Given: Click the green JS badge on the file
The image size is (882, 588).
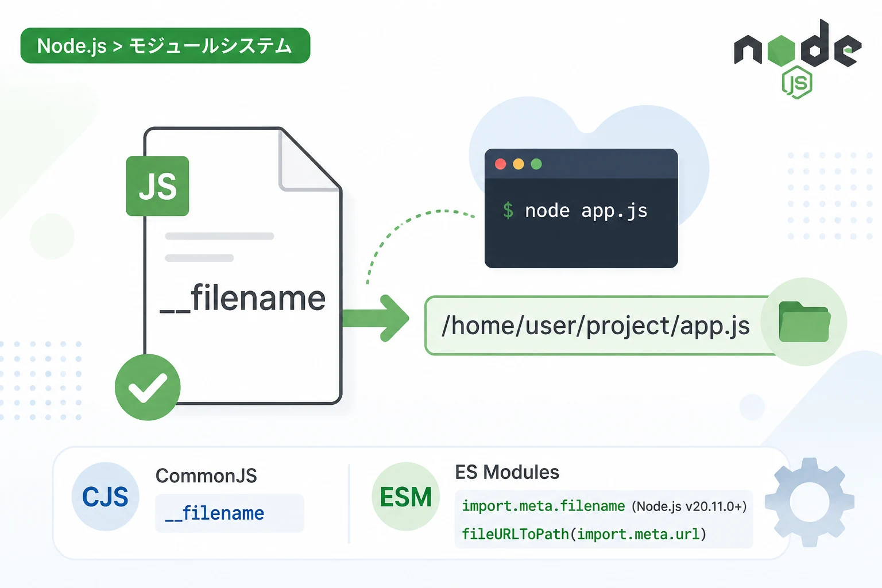Looking at the screenshot, I should (157, 186).
